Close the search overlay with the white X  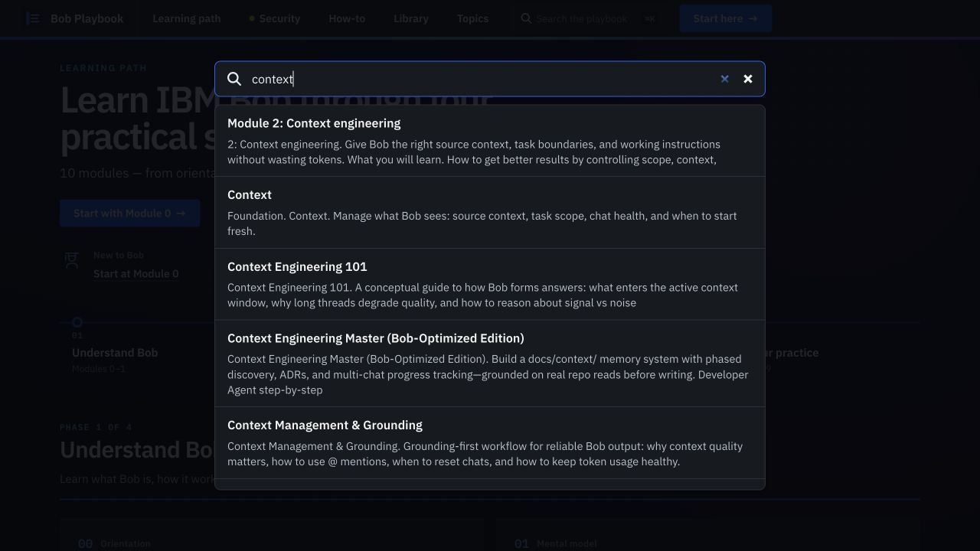click(x=748, y=79)
